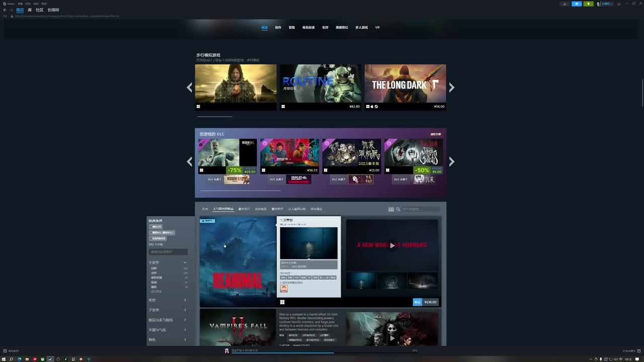Open the Don't Starve DLC at -50%
644x362 pixels.
[414, 156]
